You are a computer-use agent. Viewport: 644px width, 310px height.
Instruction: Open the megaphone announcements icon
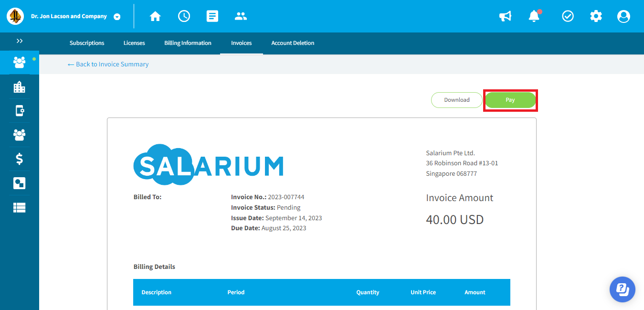505,16
